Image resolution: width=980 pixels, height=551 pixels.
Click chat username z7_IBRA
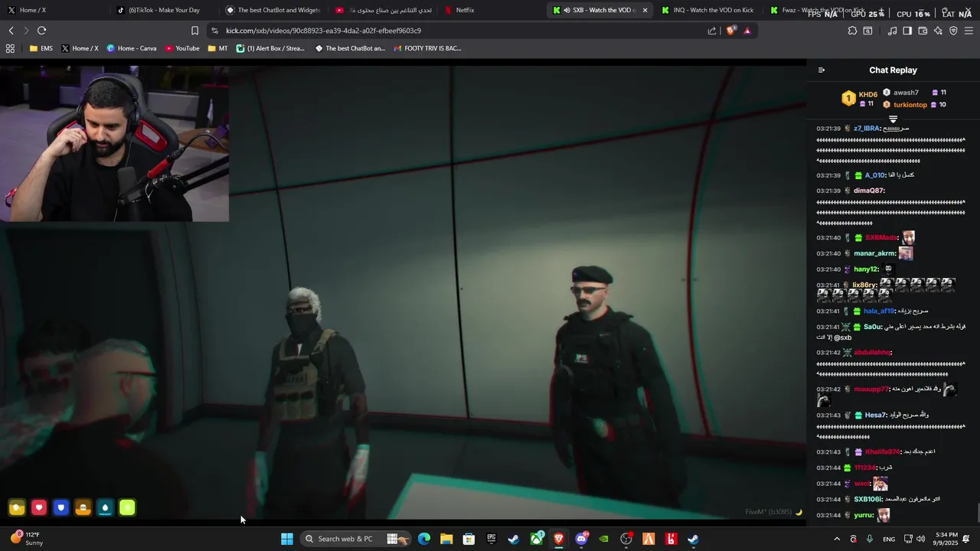[867, 129]
